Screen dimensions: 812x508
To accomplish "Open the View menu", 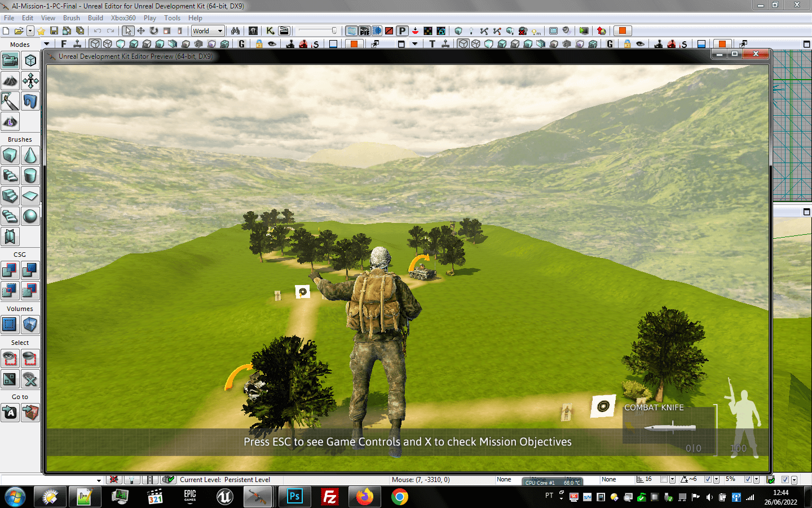I will click(48, 18).
